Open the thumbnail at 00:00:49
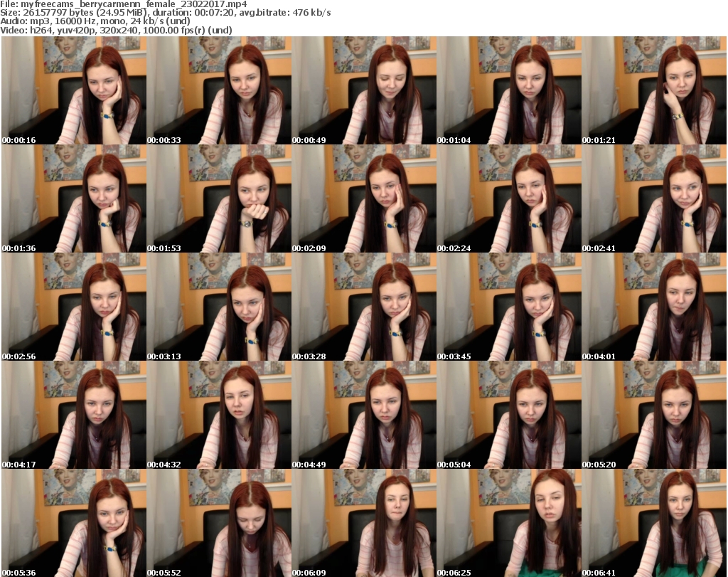728x577 pixels. point(364,90)
